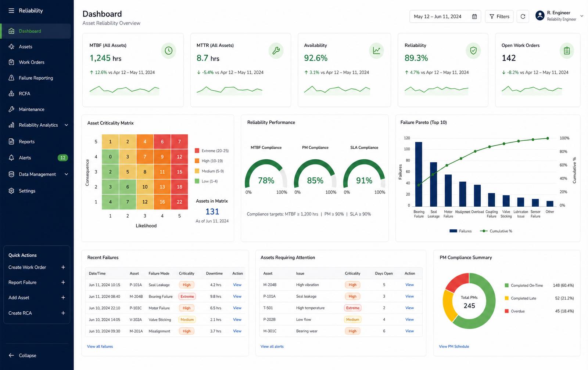
Task: Click the Assets in Matrix value 131
Action: click(x=212, y=212)
